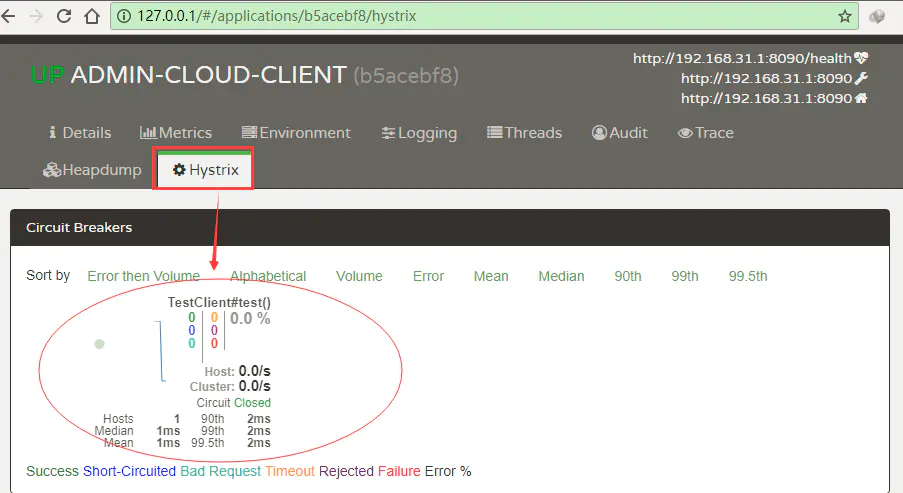Sort by 90th percentile
The image size is (903, 493).
(628, 276)
